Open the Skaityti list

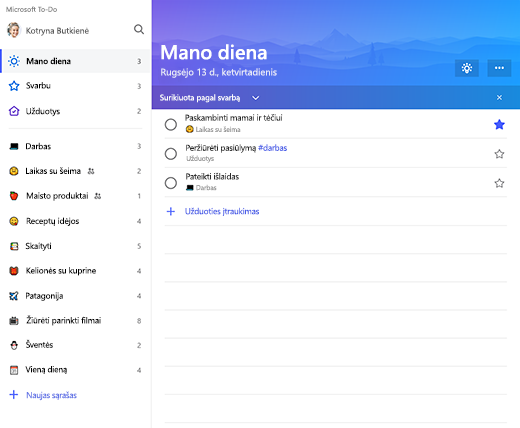tap(76, 246)
